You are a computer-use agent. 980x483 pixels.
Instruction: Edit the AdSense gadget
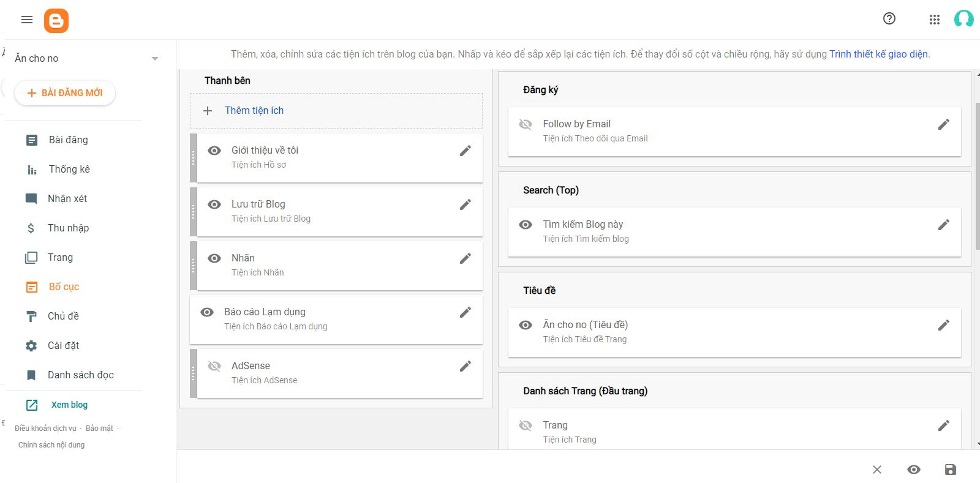(x=466, y=366)
